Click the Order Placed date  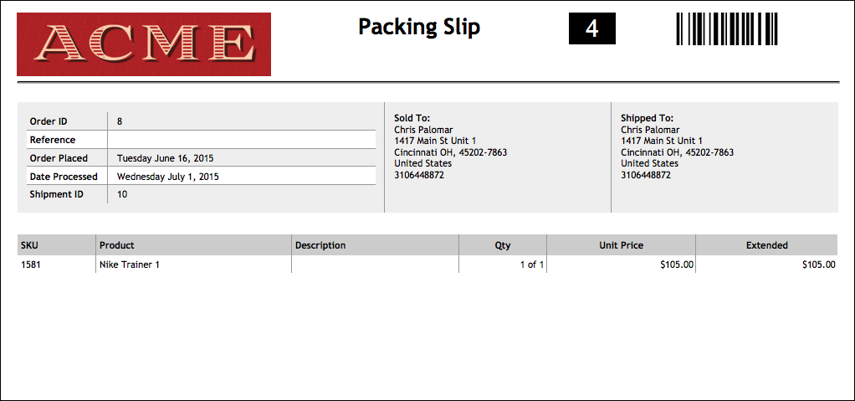165,158
